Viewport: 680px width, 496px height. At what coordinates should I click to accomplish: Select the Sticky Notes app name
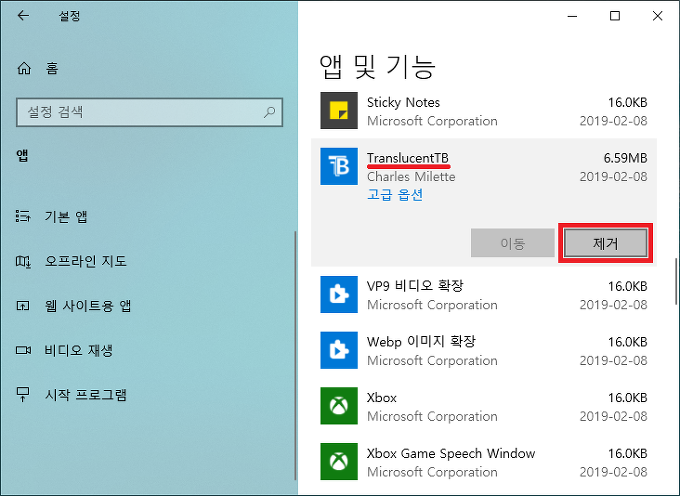coord(403,102)
